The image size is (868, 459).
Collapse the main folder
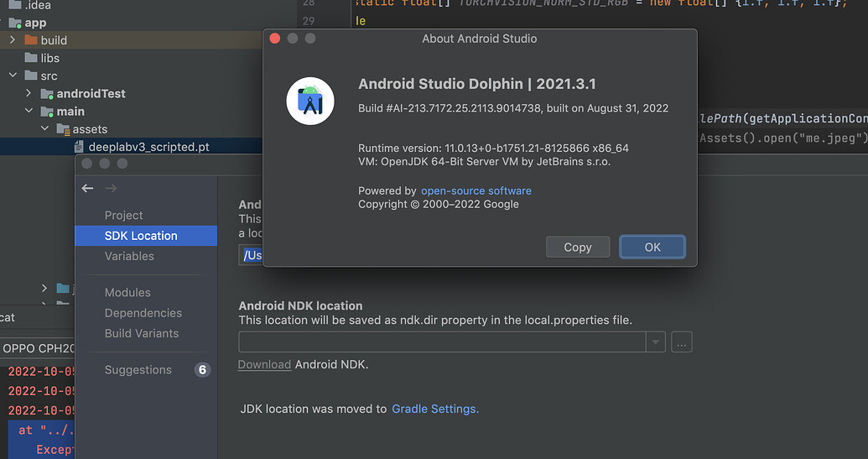[x=29, y=112]
